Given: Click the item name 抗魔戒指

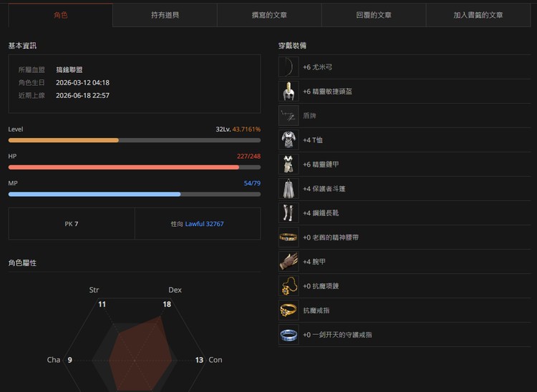Looking at the screenshot, I should point(316,310).
